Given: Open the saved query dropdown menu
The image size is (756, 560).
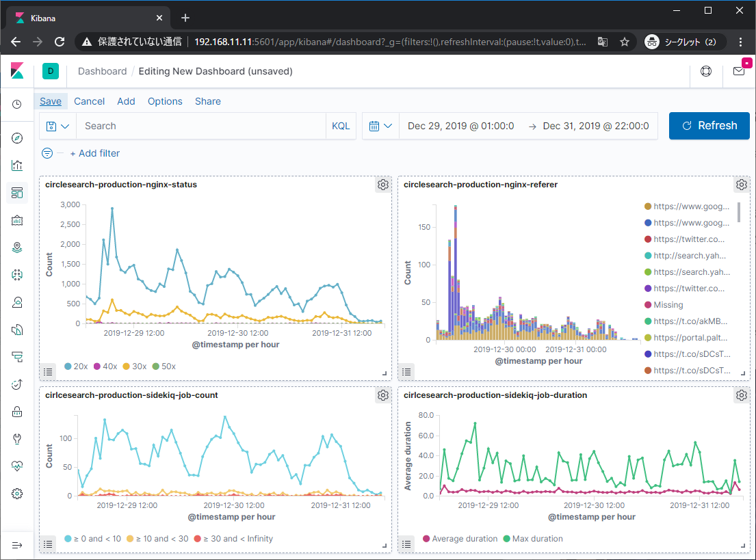Looking at the screenshot, I should 58,126.
